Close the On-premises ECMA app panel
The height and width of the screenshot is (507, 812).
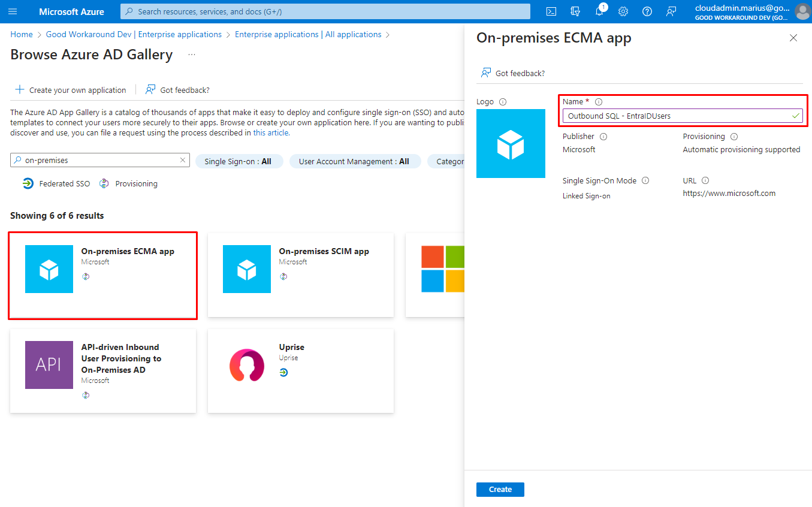[793, 38]
